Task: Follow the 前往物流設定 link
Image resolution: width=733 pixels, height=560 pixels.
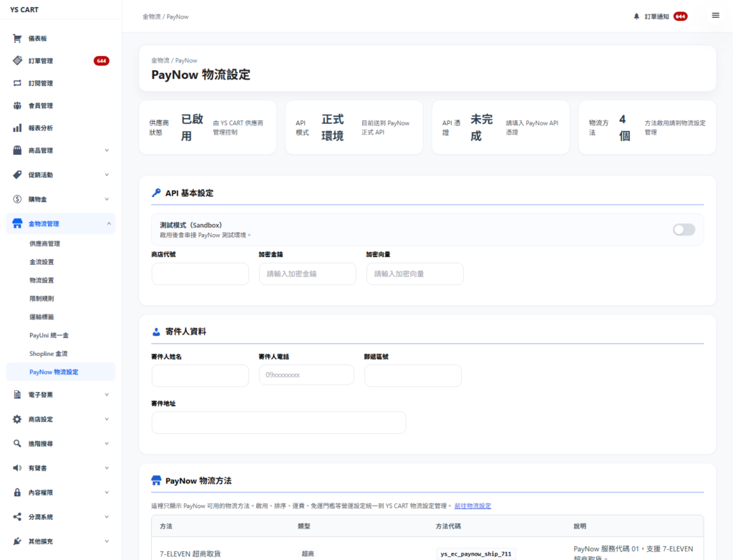Action: tap(472, 506)
